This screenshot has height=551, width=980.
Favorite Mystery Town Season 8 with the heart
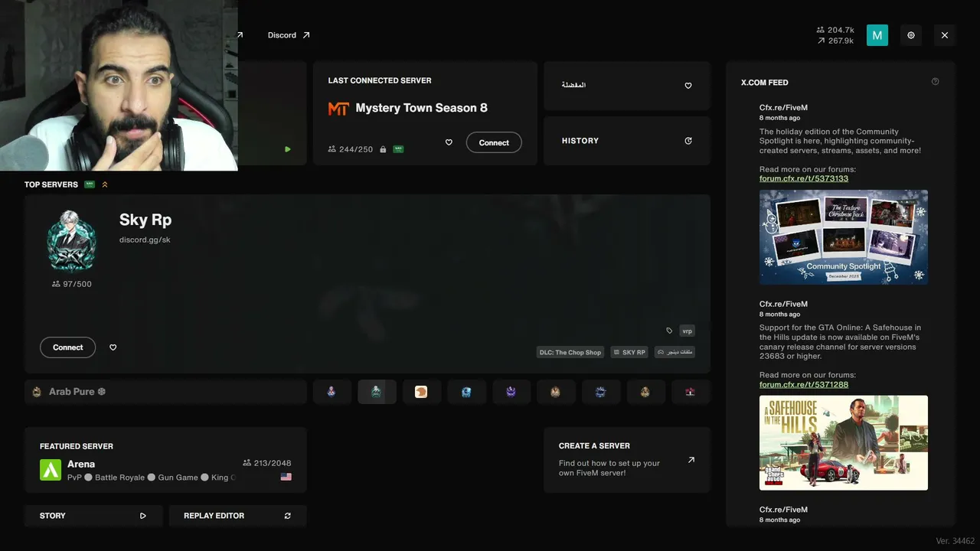(x=449, y=142)
